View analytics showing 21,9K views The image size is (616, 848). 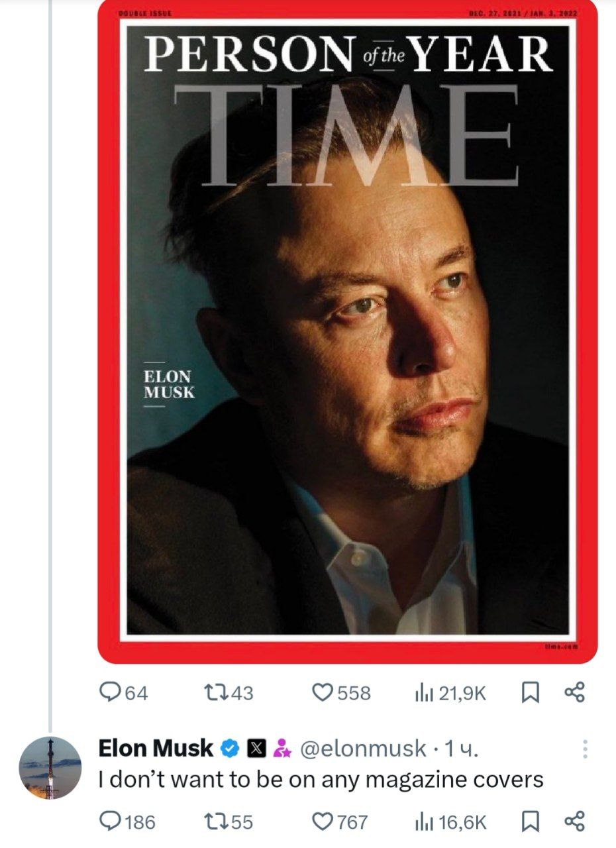tap(450, 693)
